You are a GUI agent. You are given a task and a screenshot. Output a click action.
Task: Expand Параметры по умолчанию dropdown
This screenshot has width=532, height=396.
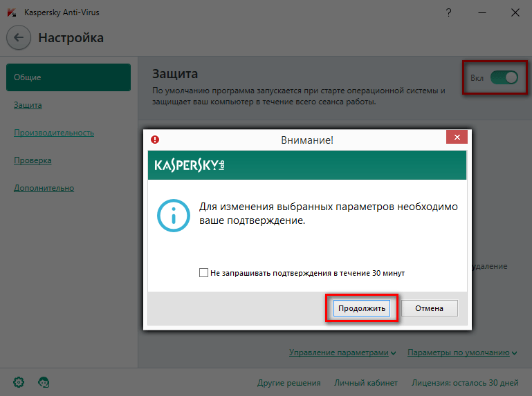462,352
